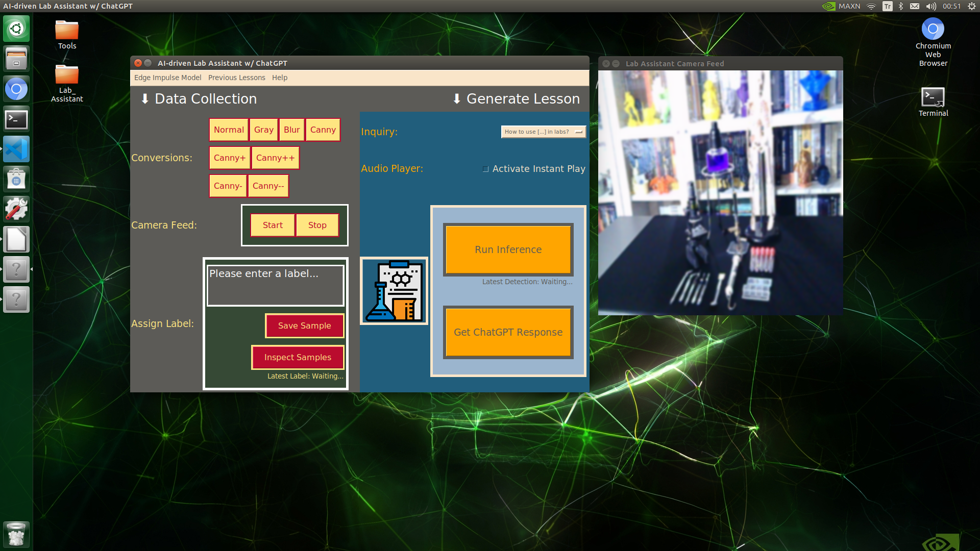This screenshot has width=980, height=551.
Task: Apply the Blur conversion
Action: [x=292, y=130]
